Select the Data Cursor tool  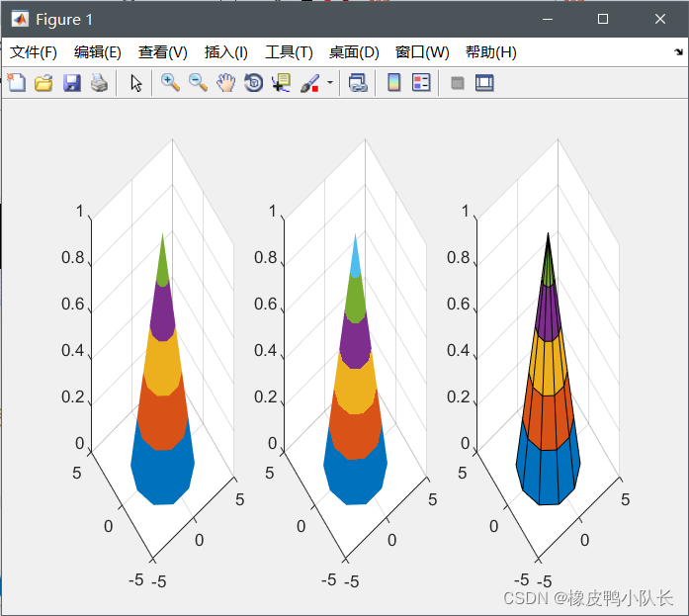click(x=281, y=83)
